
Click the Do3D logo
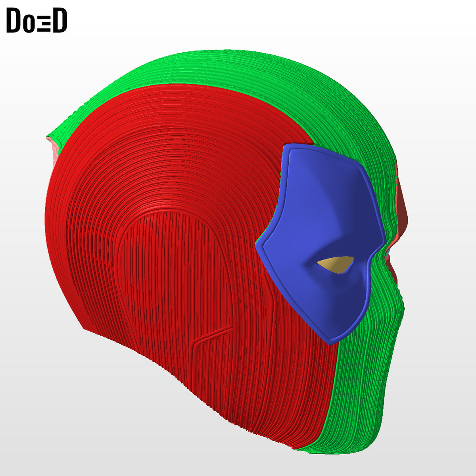coord(37,21)
